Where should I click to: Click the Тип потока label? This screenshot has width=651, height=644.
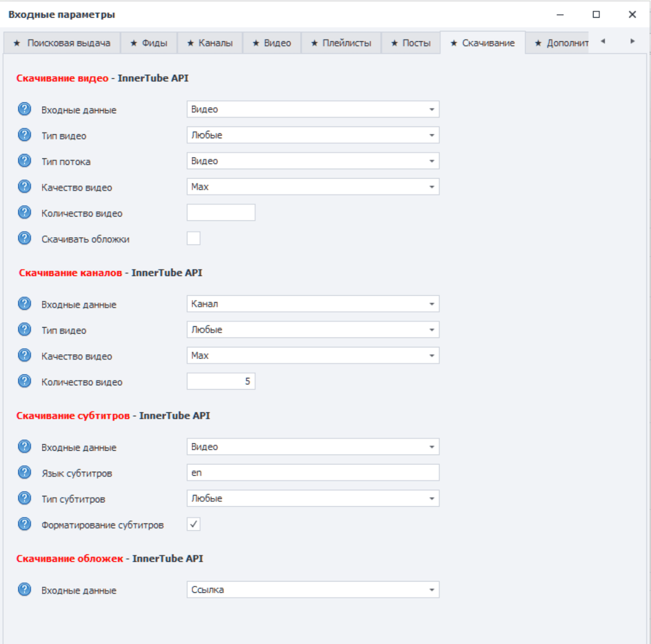tap(66, 162)
